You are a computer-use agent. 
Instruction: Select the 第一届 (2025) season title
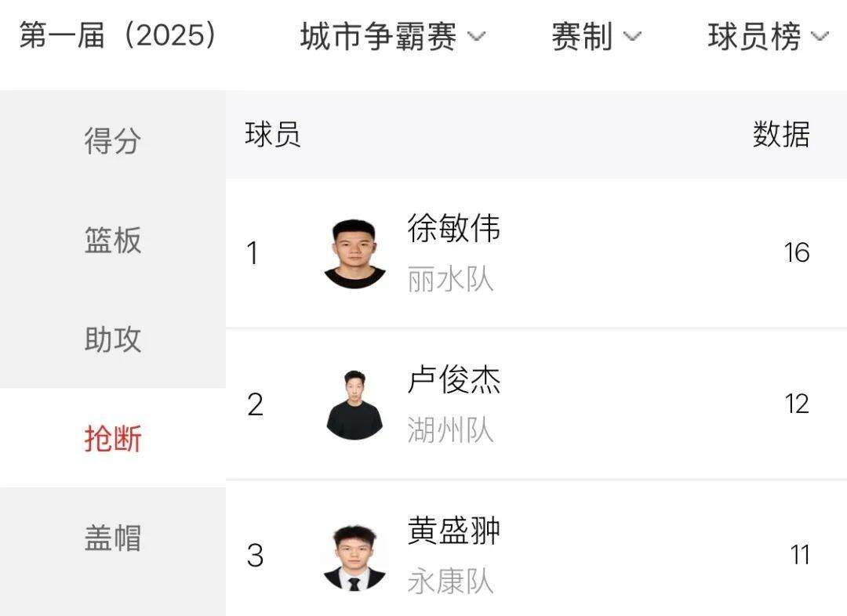coord(118,35)
